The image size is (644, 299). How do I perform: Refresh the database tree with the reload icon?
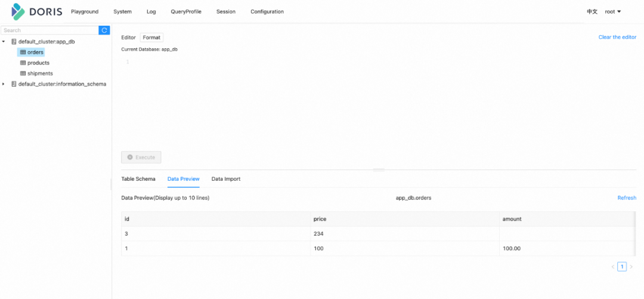tap(104, 30)
